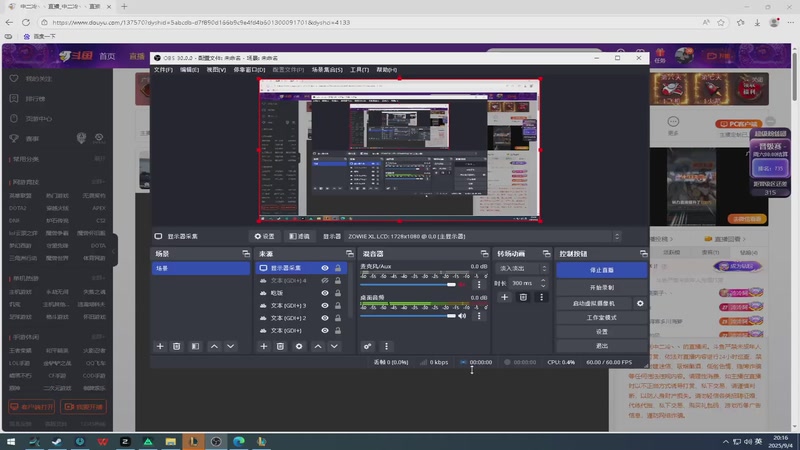Toggle lock on 显示器采集 source
The image size is (800, 450).
[x=338, y=268]
